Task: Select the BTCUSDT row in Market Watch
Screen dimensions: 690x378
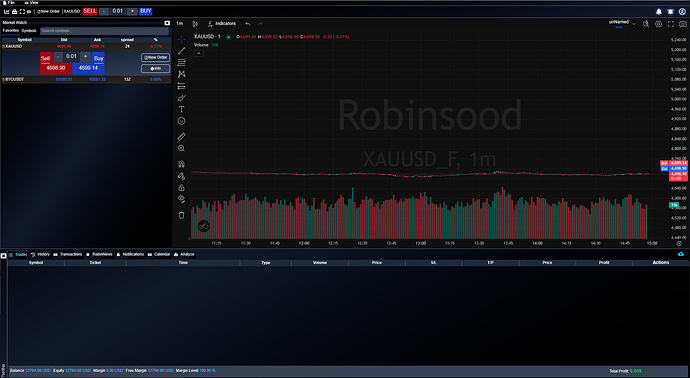Action: (86, 80)
